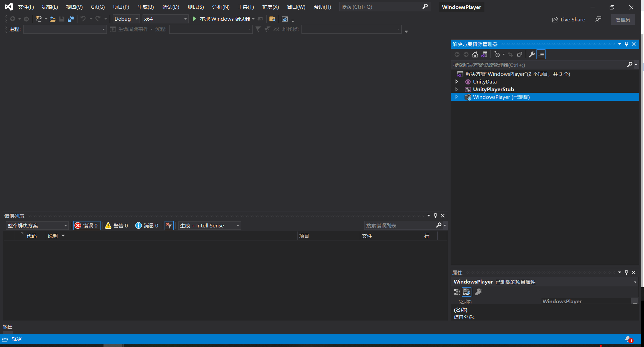Click the undo arrow icon
Image resolution: width=644 pixels, height=347 pixels.
pos(83,19)
